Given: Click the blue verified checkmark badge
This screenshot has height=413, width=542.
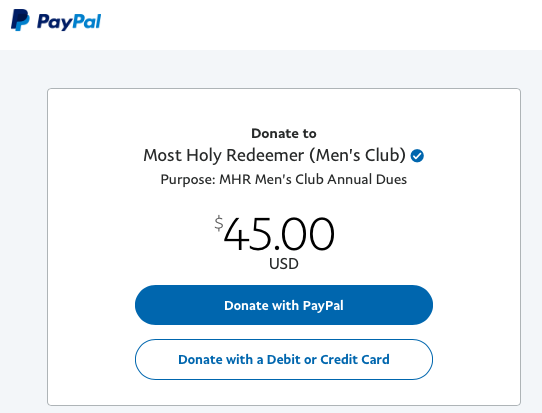Looking at the screenshot, I should (x=417, y=156).
